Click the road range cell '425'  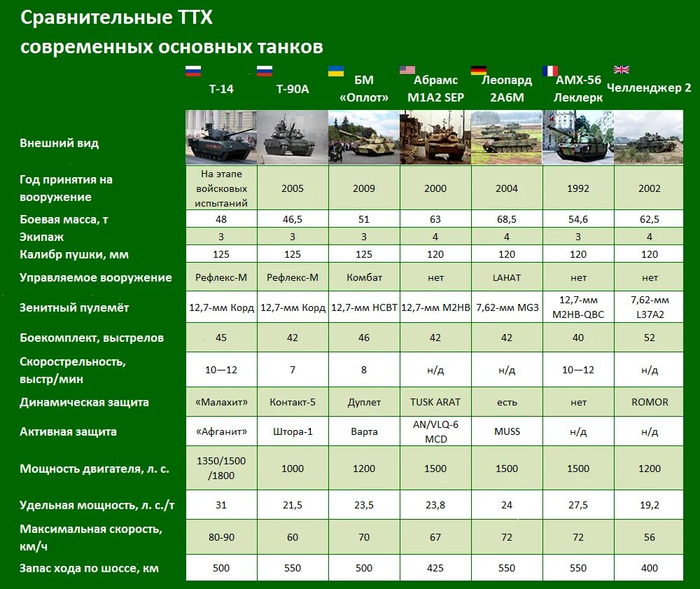(x=435, y=568)
